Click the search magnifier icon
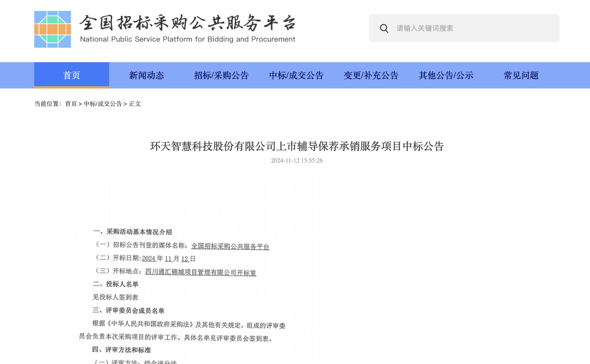The image size is (590, 364). click(384, 28)
